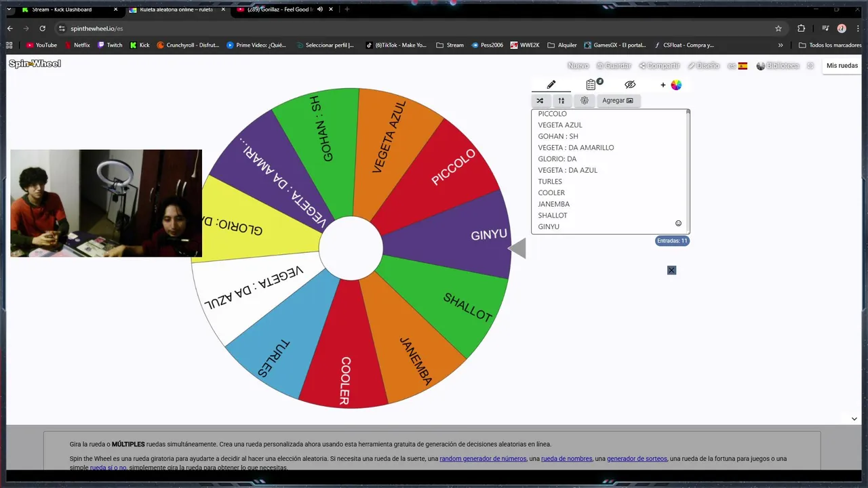The height and width of the screenshot is (488, 868).
Task: Open the results clipboard tab
Action: coord(593,85)
